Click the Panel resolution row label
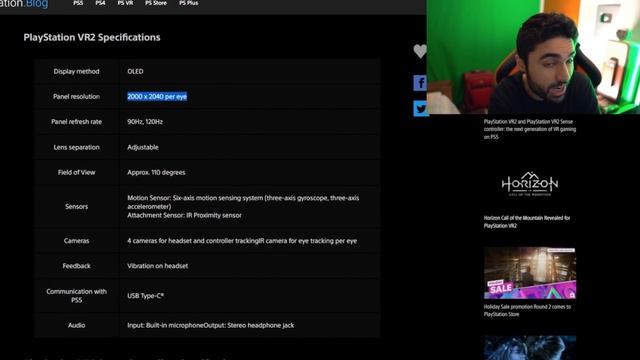This screenshot has width=640, height=360. pos(76,96)
